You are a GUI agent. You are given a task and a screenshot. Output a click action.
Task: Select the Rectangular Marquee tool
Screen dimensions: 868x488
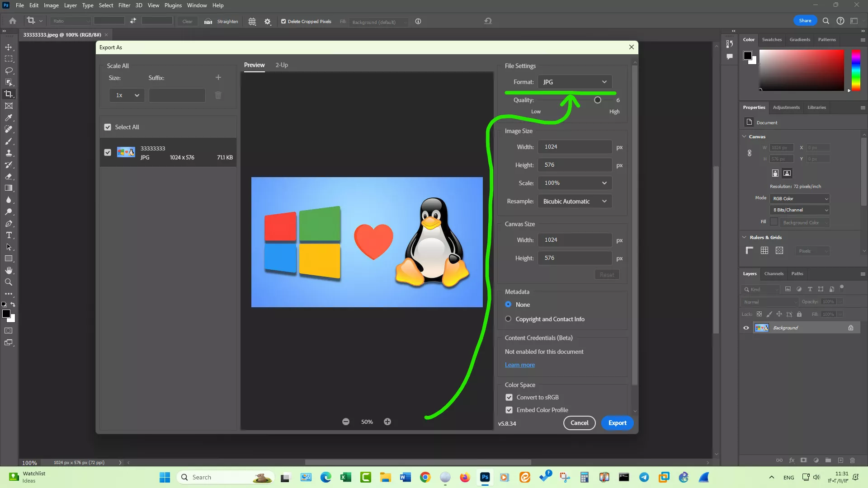coord(9,59)
